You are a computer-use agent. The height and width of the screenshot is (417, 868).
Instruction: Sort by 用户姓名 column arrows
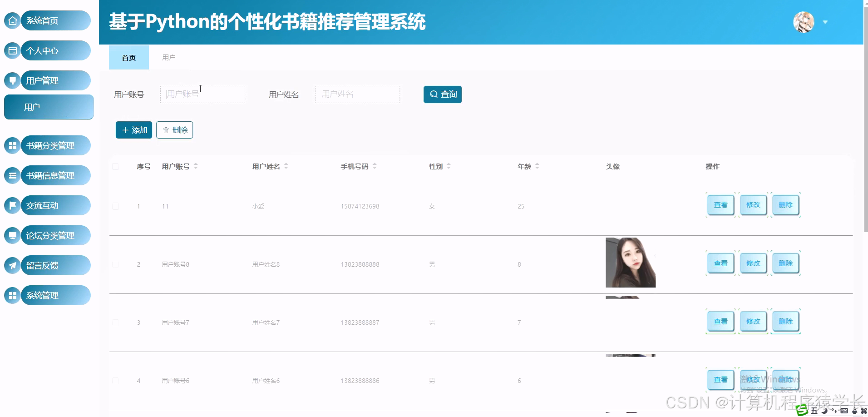pos(286,166)
